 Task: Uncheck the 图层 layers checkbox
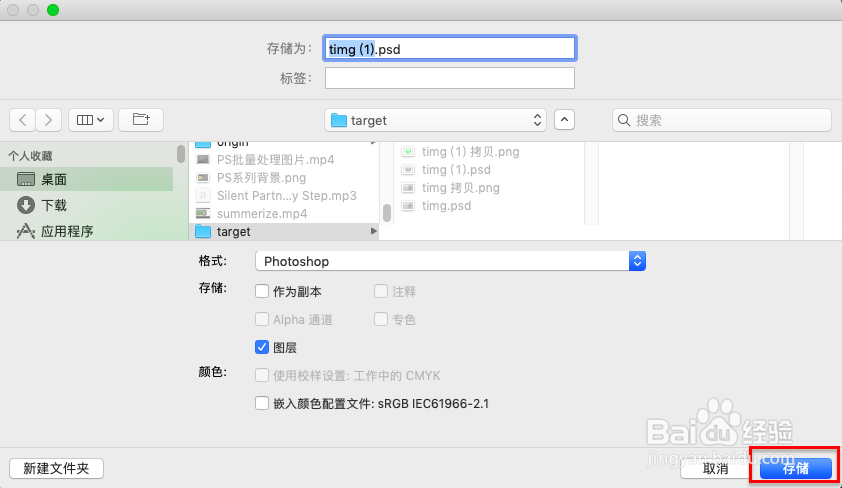262,347
